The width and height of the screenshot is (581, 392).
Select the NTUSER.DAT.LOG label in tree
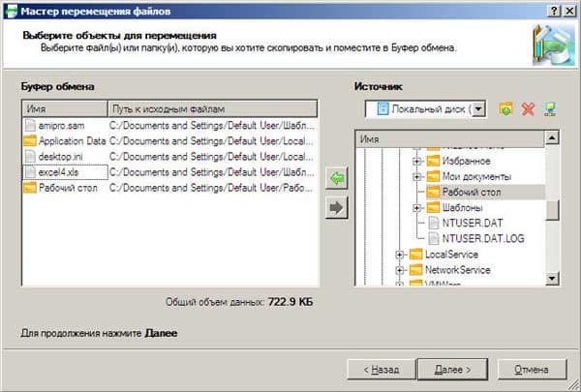coord(483,239)
